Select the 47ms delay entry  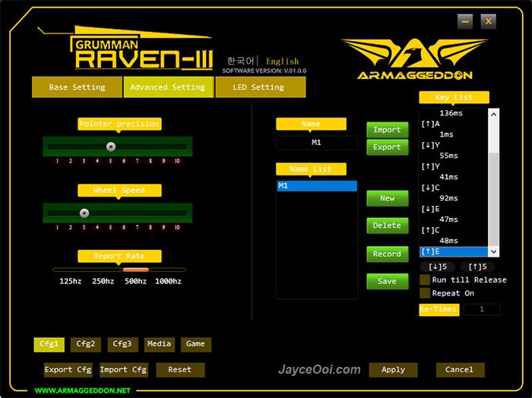[454, 220]
